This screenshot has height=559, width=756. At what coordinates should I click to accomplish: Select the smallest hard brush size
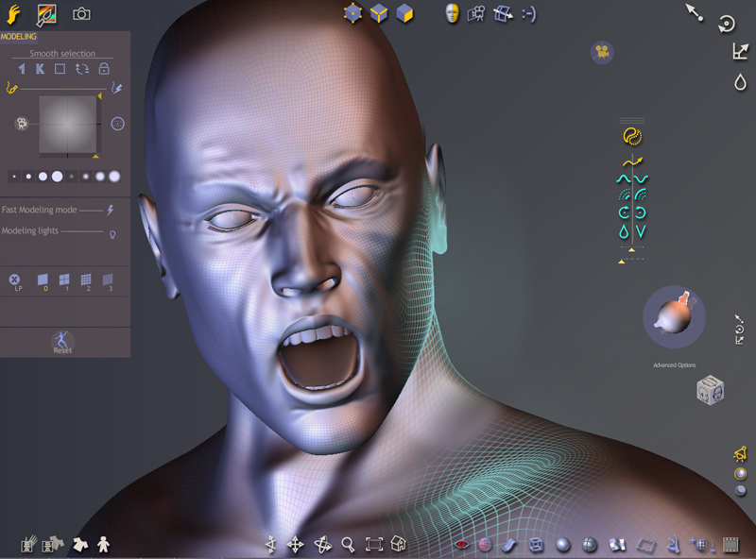14,177
